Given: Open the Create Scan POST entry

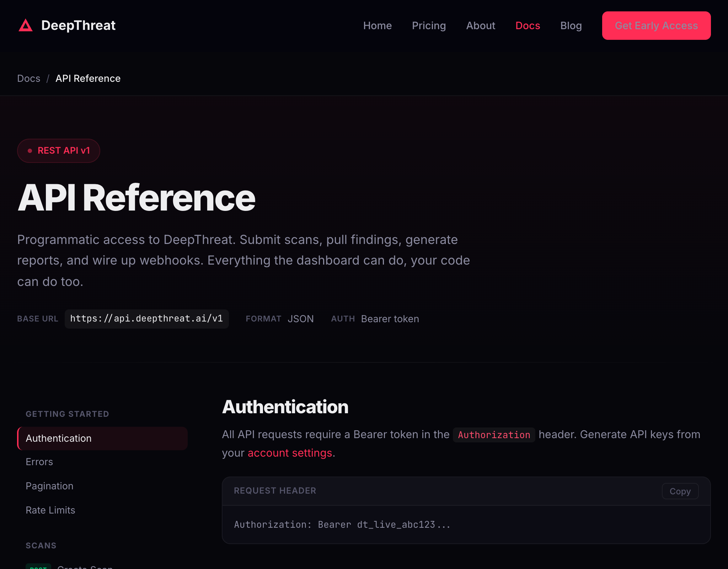Looking at the screenshot, I should pyautogui.click(x=85, y=567).
